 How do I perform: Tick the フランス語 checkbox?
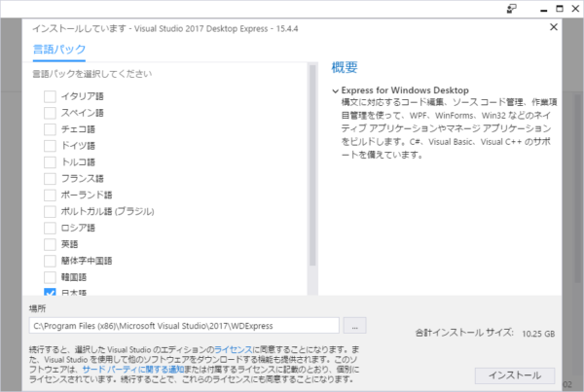tap(50, 178)
